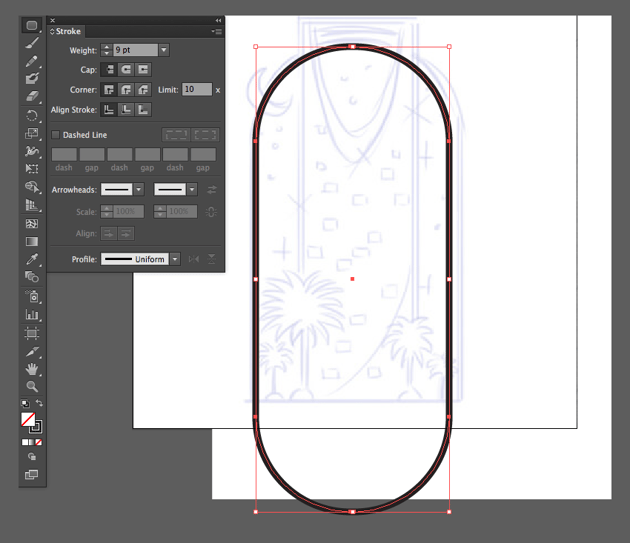The image size is (630, 543).
Task: Select the Blob Brush tool
Action: coord(32,78)
